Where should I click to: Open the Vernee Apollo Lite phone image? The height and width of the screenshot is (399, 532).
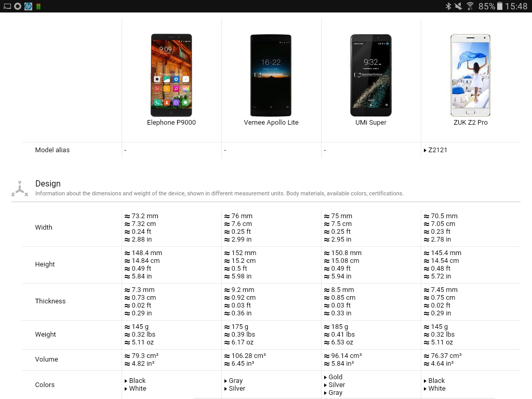(271, 75)
